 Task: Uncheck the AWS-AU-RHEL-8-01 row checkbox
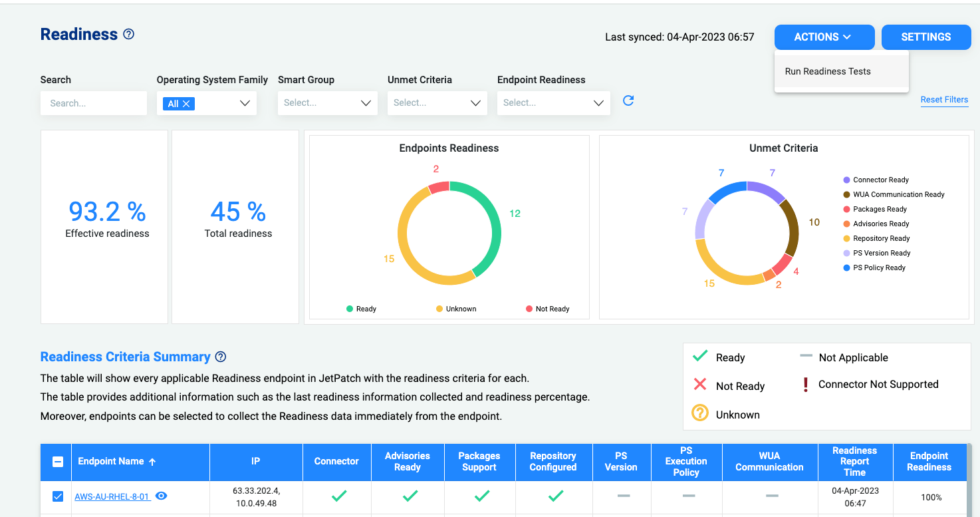tap(58, 496)
